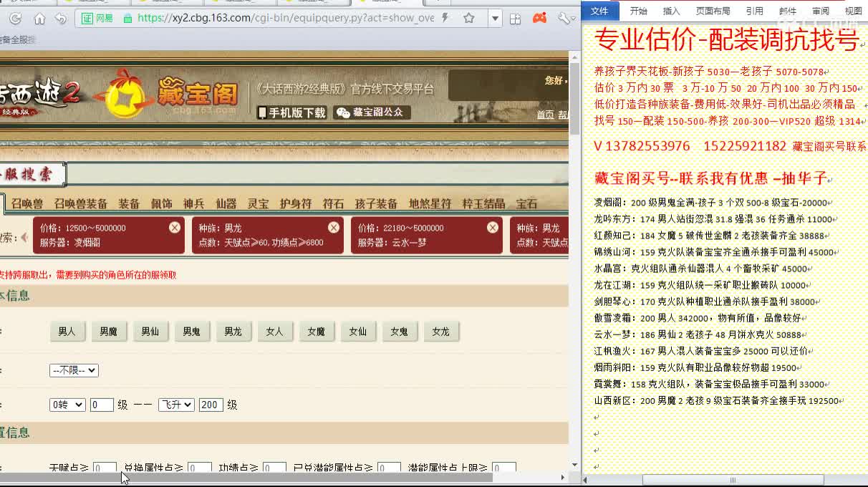Click the browser home icon

click(39, 19)
